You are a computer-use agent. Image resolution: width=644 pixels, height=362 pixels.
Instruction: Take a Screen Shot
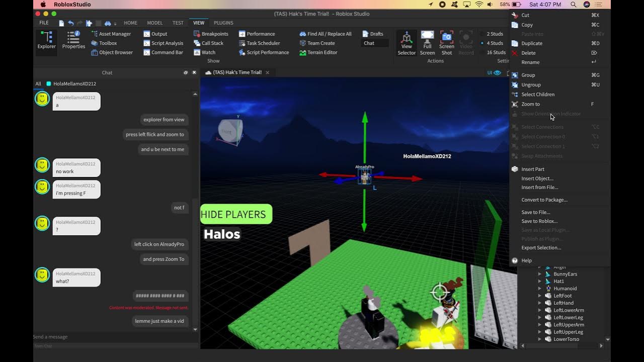click(446, 43)
